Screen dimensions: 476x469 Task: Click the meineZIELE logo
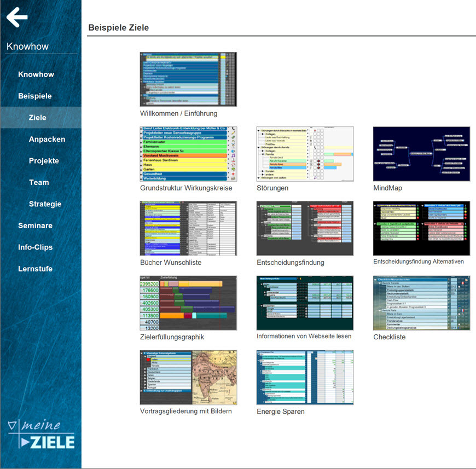click(42, 435)
